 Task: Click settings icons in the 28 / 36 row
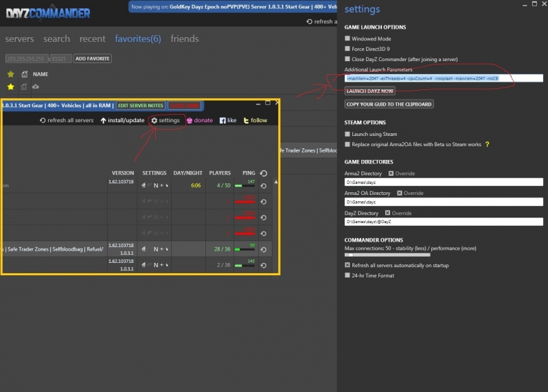(x=155, y=249)
